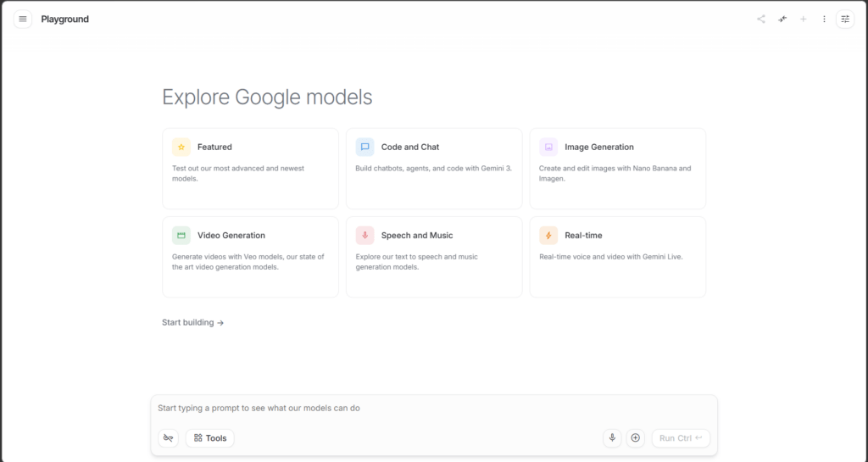Screen dimensions: 868x462
Task: Click the microphone voice input button
Action: point(612,438)
